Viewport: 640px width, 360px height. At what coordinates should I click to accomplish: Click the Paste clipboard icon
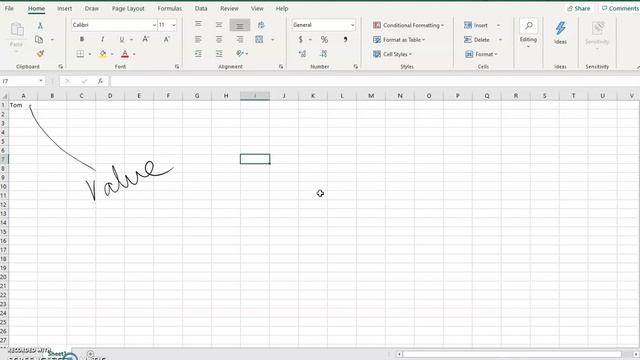[17, 29]
